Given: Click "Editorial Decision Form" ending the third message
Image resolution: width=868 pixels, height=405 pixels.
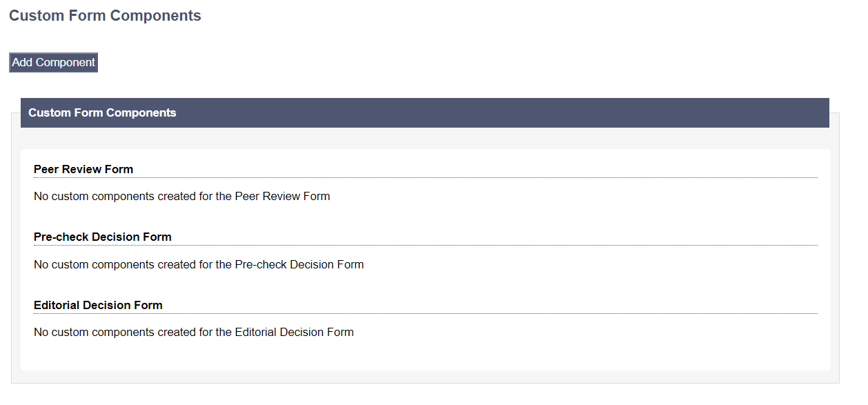Looking at the screenshot, I should pyautogui.click(x=294, y=332).
